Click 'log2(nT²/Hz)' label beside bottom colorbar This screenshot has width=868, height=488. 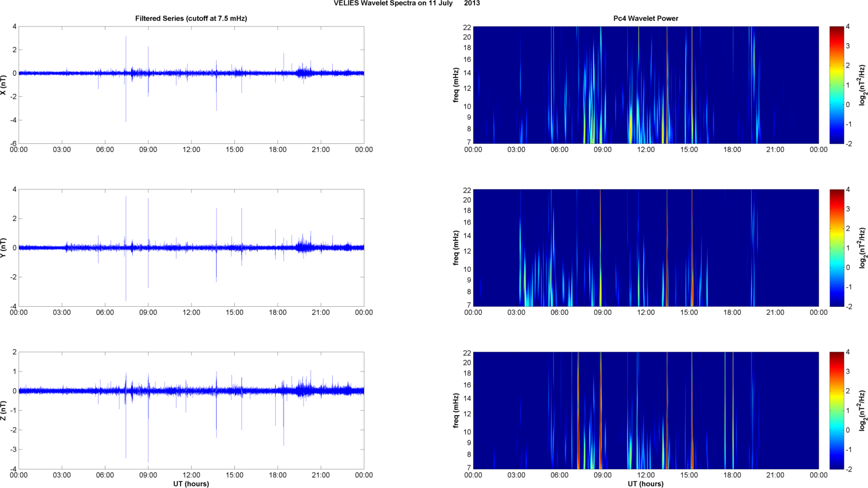862,411
